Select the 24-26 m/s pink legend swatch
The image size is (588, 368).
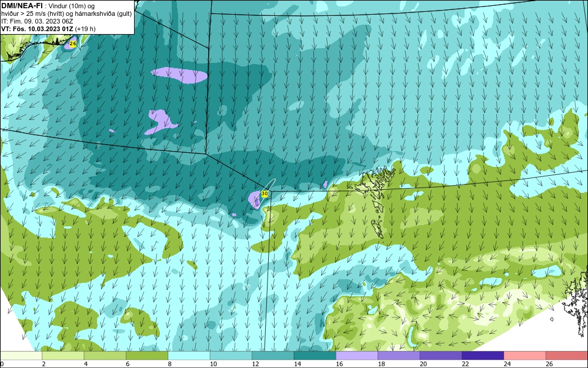click(525, 356)
